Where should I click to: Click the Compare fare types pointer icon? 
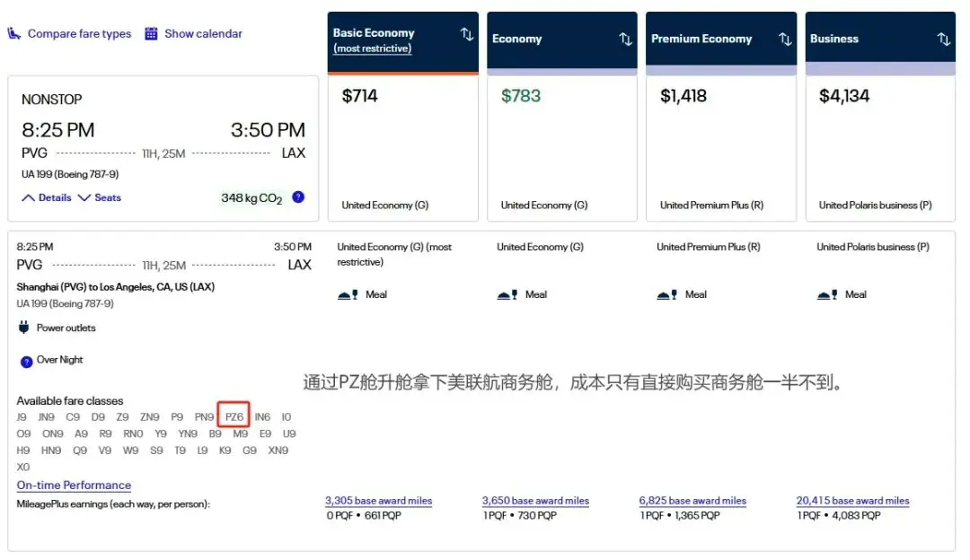coord(13,33)
